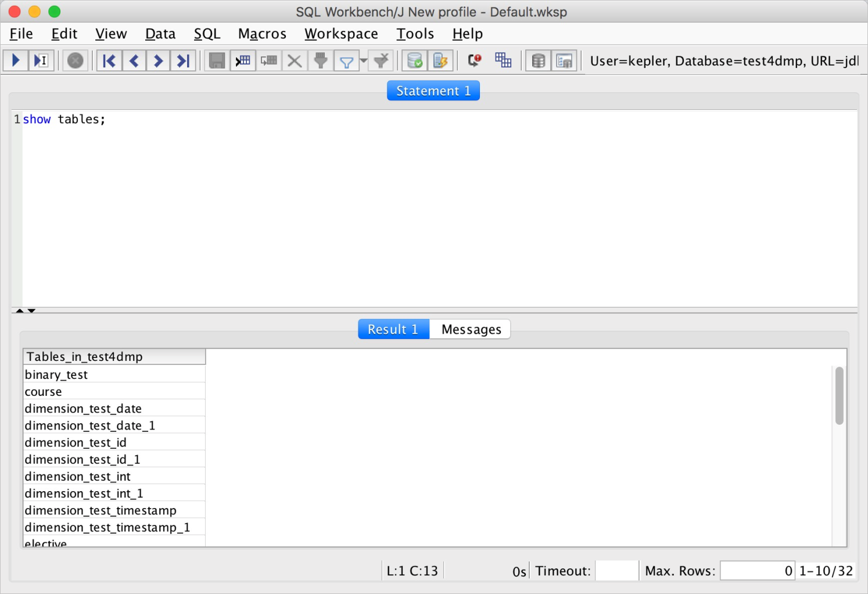Insert a new row into the result

coord(243,60)
